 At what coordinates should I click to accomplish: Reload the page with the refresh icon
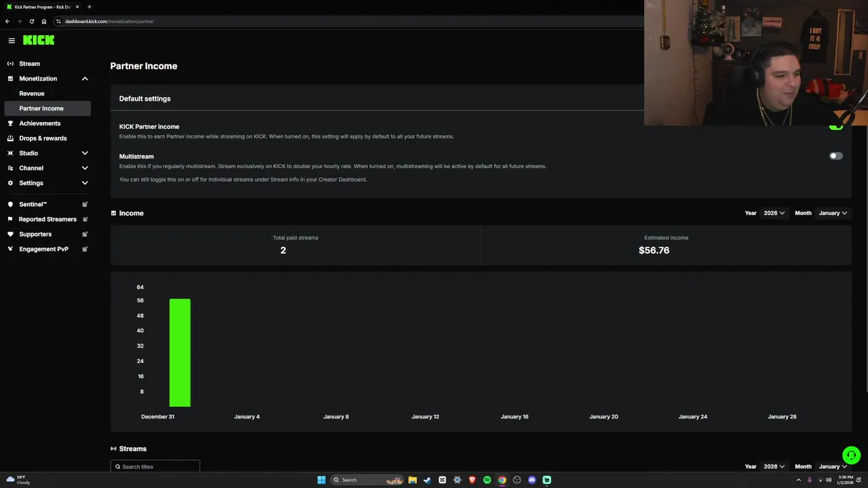click(32, 21)
